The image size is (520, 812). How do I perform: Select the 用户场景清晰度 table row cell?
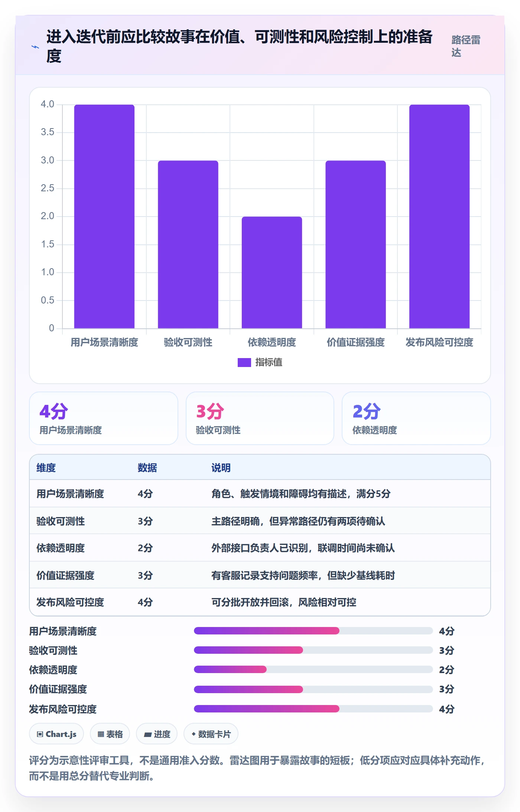tap(70, 494)
